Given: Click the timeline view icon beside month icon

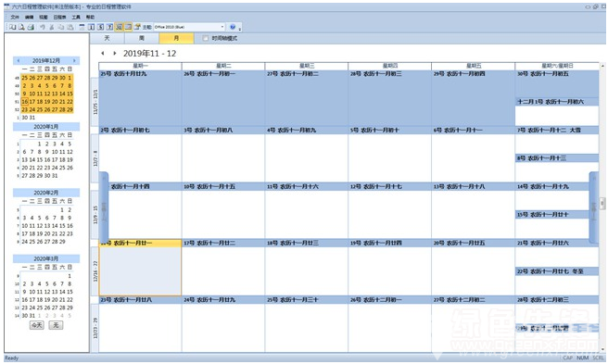Looking at the screenshot, I should (x=128, y=27).
